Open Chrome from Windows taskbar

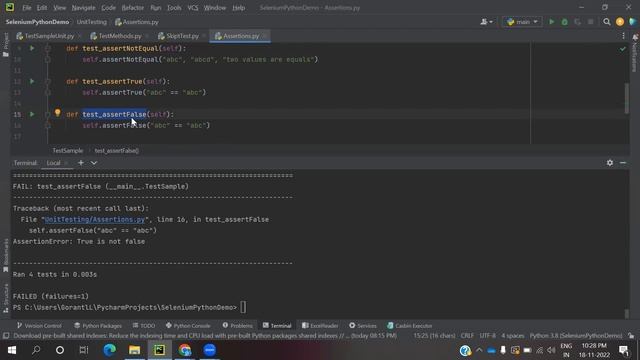point(184,350)
